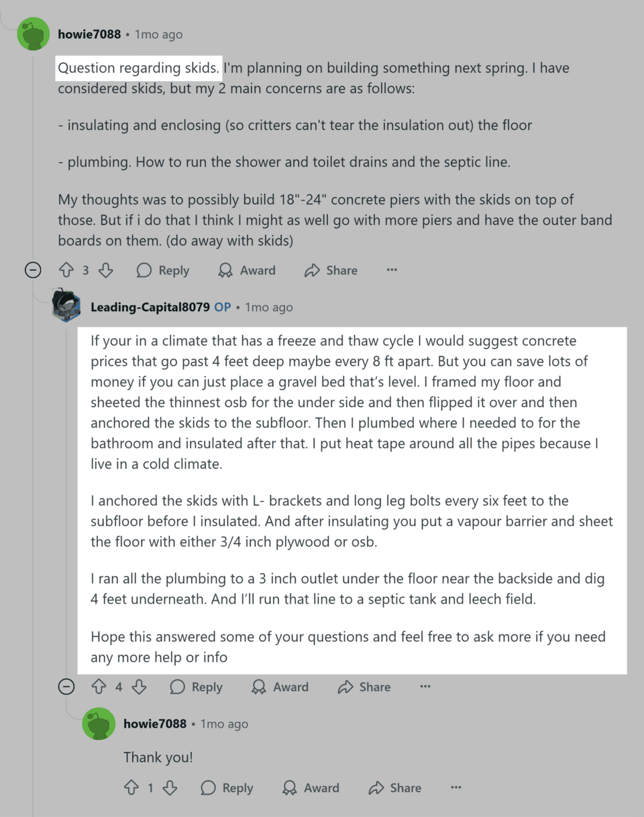Click Reply on Leading-Capital8079's comment
The width and height of the screenshot is (644, 817).
pyautogui.click(x=196, y=686)
